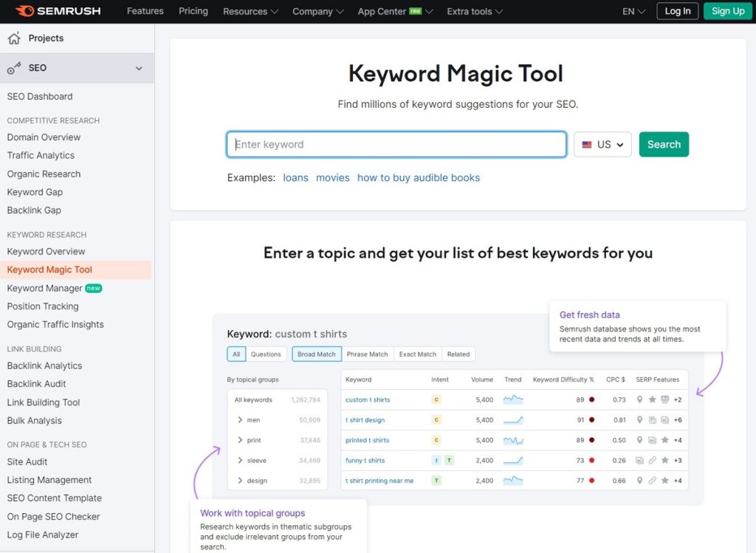Open the App Center dropdown
The image size is (756, 553).
tap(395, 11)
